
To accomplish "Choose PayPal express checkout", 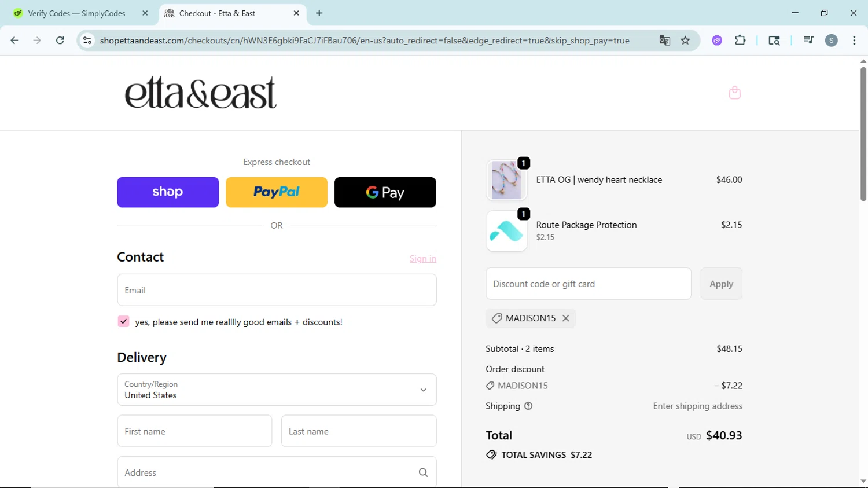I will [277, 192].
